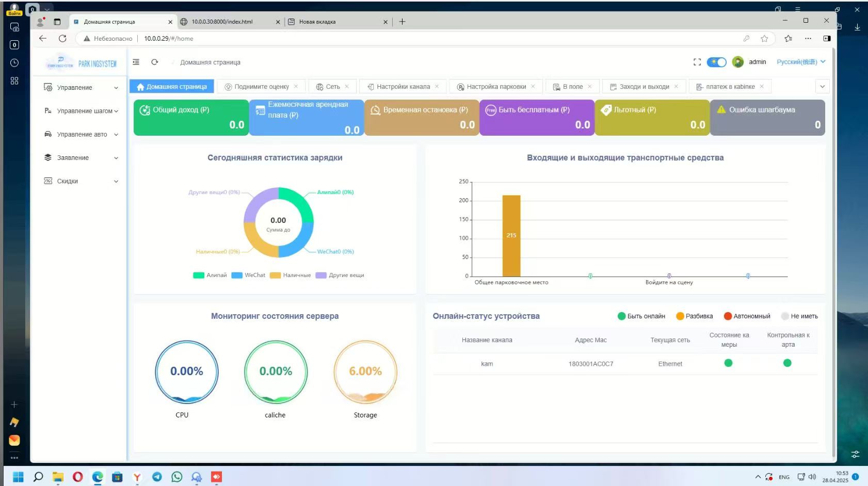Open the Русский language dropdown
The image size is (868, 486).
tap(801, 62)
